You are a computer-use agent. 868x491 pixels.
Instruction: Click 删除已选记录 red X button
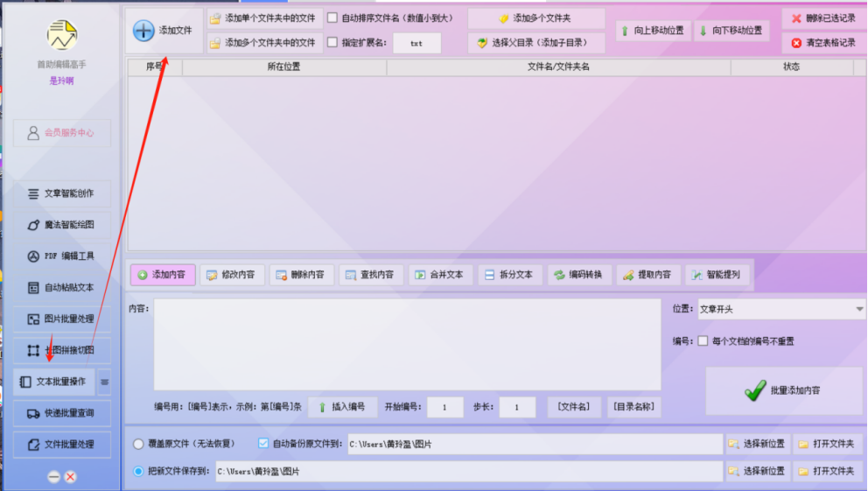coord(824,18)
